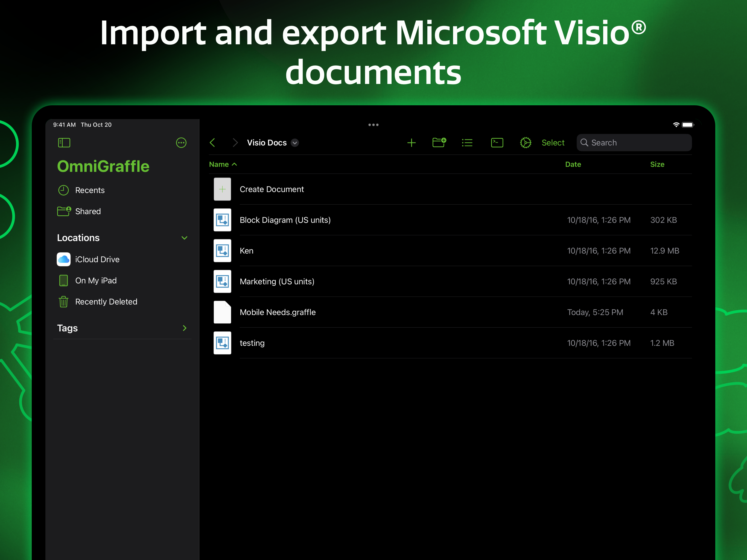Click the 1.2 MB size value
This screenshot has height=560, width=747.
coord(662,343)
